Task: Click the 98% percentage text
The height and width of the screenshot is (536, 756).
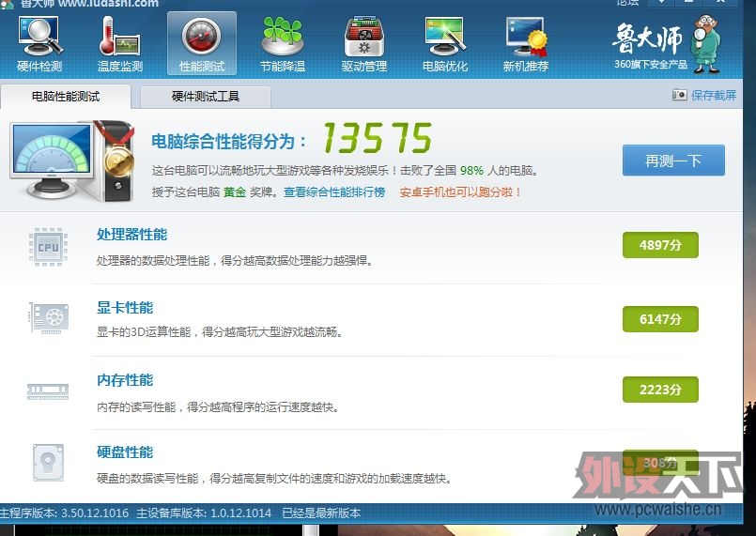Action: [471, 170]
